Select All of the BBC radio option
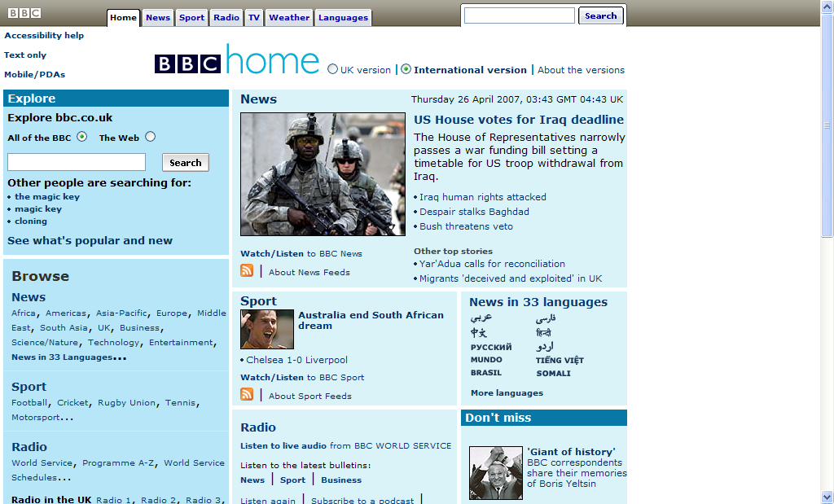This screenshot has width=834, height=504. 81,137
